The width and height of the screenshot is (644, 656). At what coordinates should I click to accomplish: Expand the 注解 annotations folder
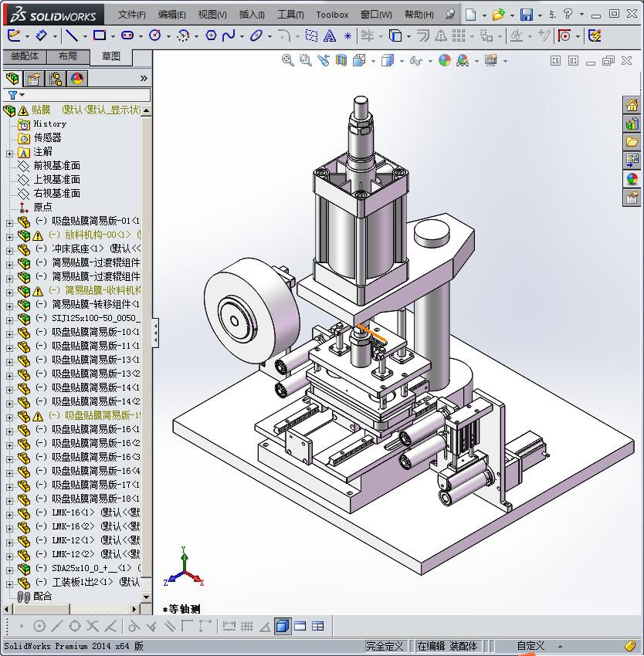point(9,153)
